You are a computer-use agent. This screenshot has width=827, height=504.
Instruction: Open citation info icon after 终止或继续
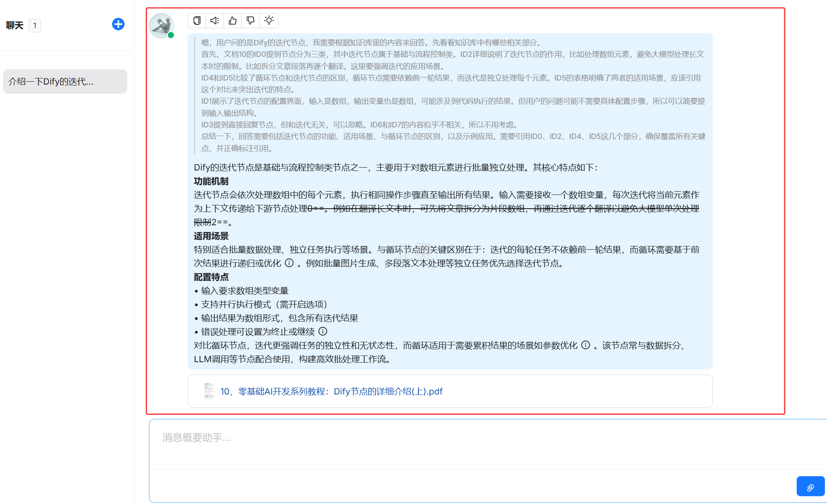point(323,331)
